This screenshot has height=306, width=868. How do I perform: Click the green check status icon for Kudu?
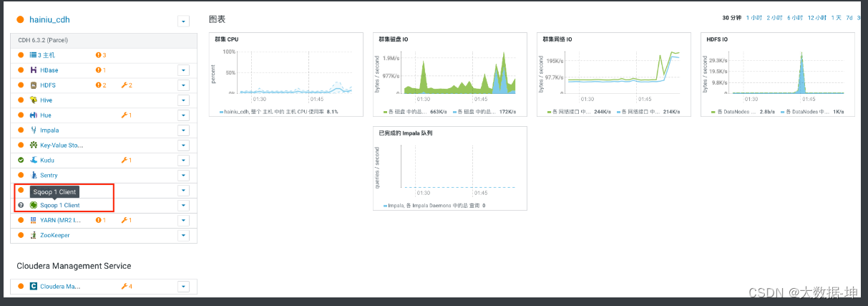click(x=21, y=161)
